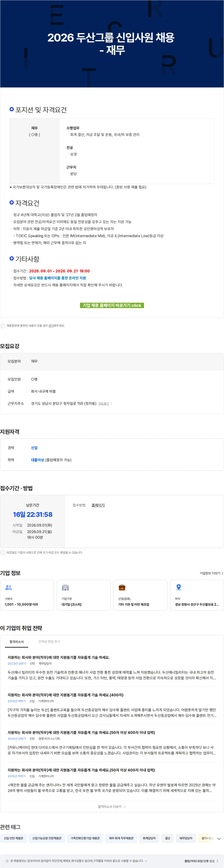Click the 재무담당자 tag
This screenshot has height=868, width=224.
[x=186, y=838]
